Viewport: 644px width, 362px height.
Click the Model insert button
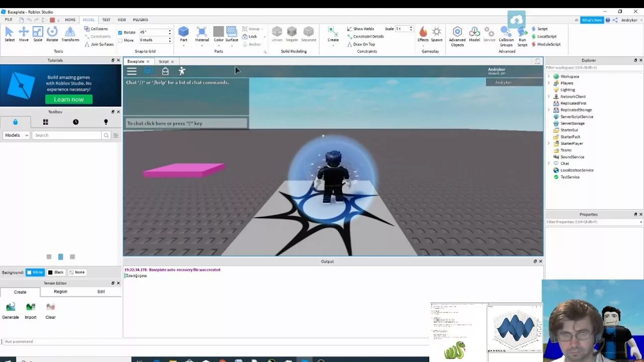[x=474, y=34]
